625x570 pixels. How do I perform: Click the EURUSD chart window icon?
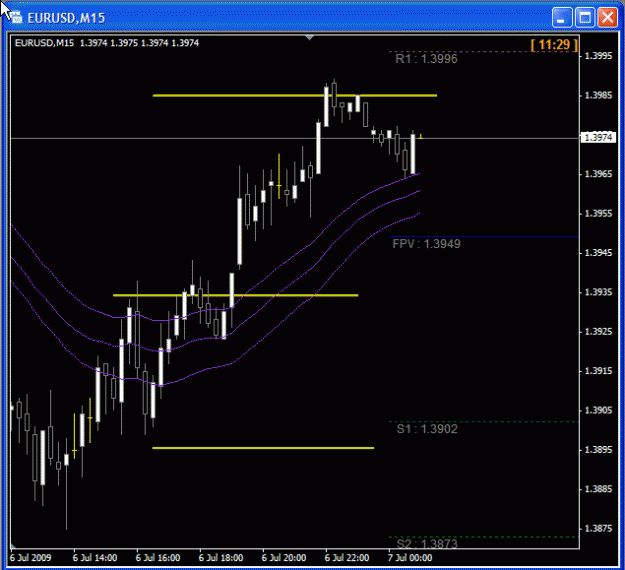pos(16,17)
